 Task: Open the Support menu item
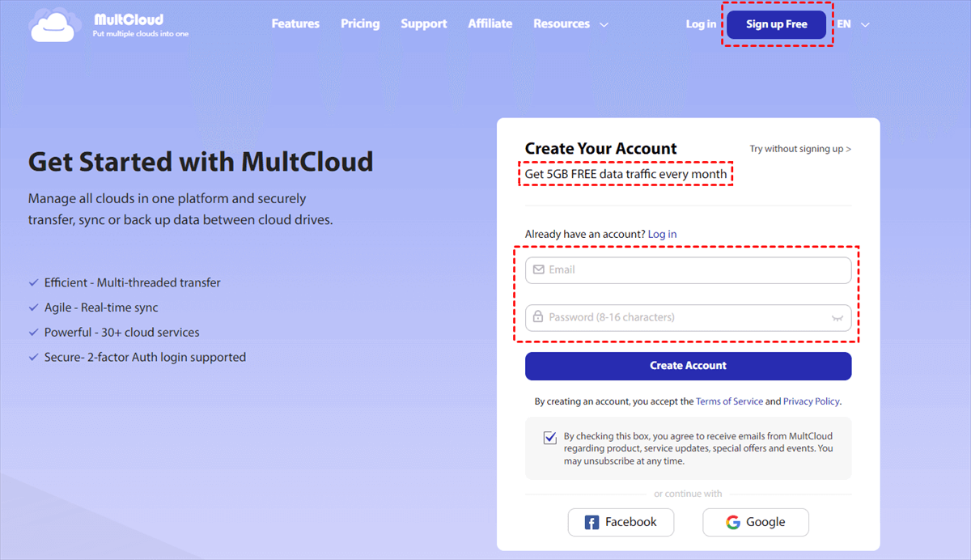pyautogui.click(x=424, y=23)
